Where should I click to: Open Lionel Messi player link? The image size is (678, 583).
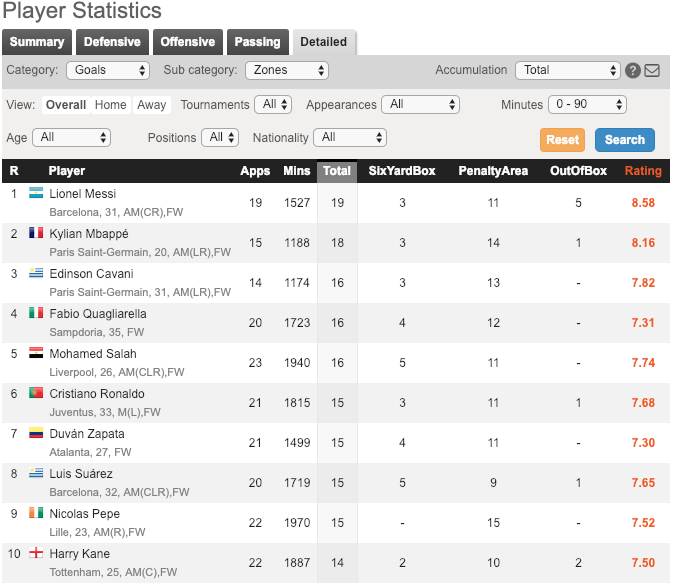[x=83, y=194]
